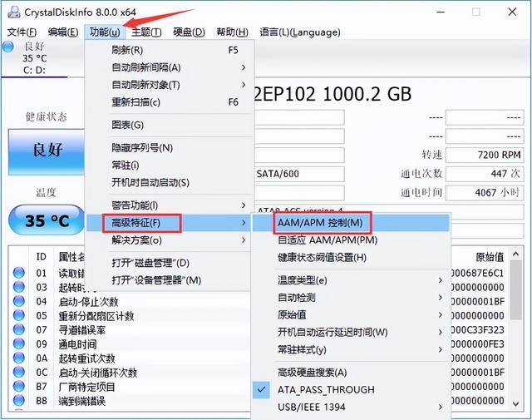Click the blue status orb for attribute 01
Viewport: 532px width, 420px height.
[x=19, y=273]
